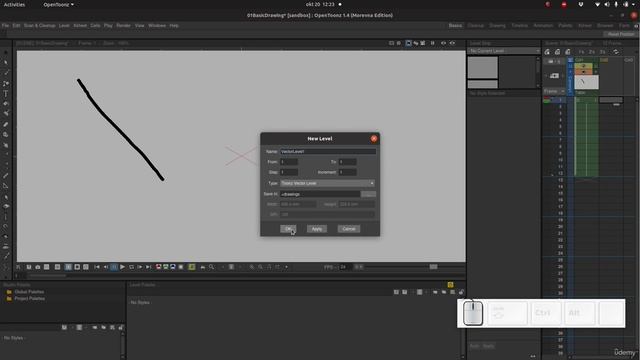
Task: Click the leftmost icon in Level Palette toolbar
Action: click(396, 292)
